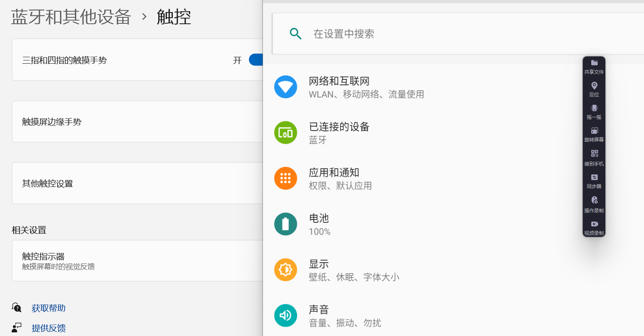Start 视频录制 video recording
Screen dimensions: 644x336
point(594,227)
